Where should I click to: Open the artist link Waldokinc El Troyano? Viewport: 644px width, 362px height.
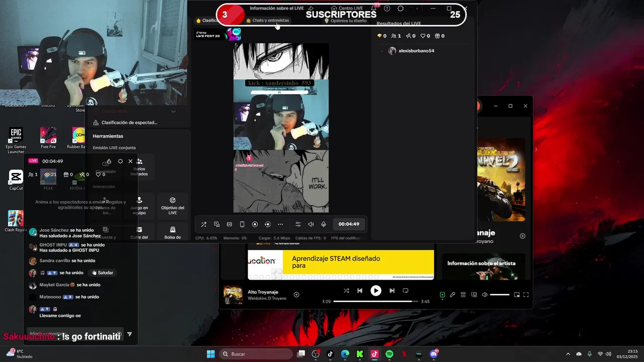267,298
